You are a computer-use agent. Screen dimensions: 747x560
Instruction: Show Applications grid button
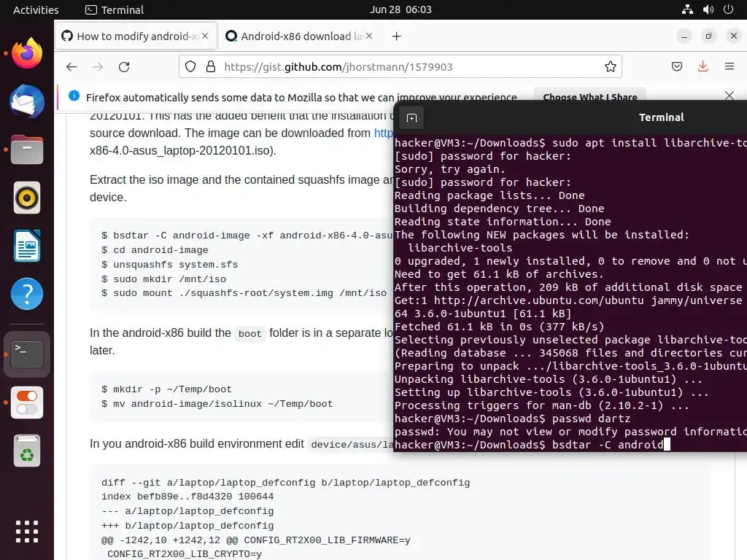(27, 532)
